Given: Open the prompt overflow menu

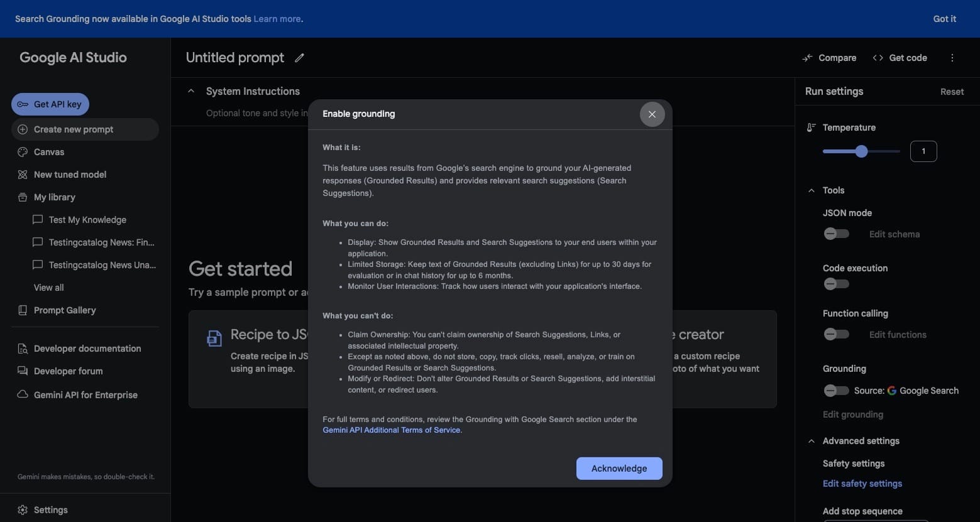Looking at the screenshot, I should click(x=952, y=57).
